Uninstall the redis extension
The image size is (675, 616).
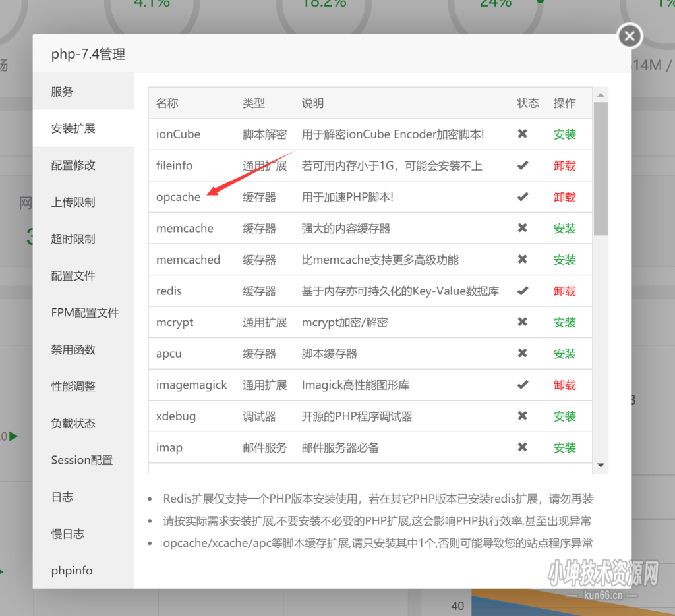[x=565, y=291]
